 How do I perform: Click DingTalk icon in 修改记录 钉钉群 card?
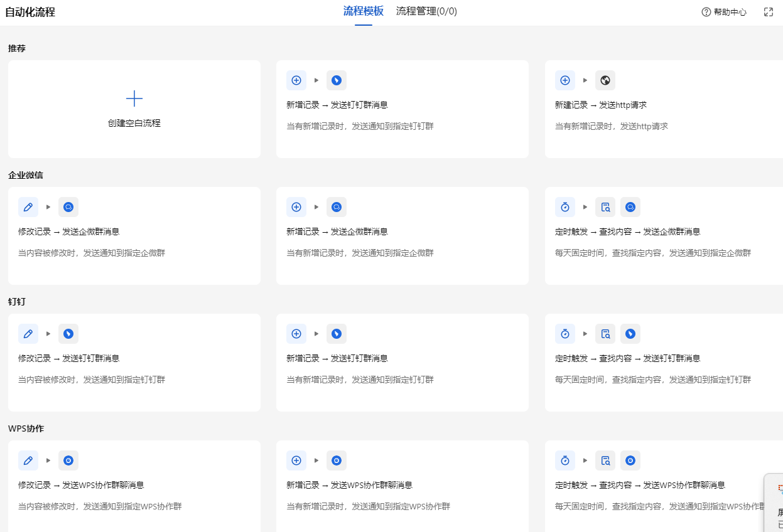click(68, 334)
